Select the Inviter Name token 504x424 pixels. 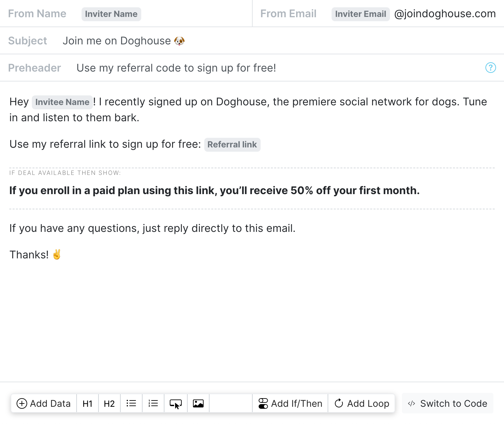tap(111, 14)
